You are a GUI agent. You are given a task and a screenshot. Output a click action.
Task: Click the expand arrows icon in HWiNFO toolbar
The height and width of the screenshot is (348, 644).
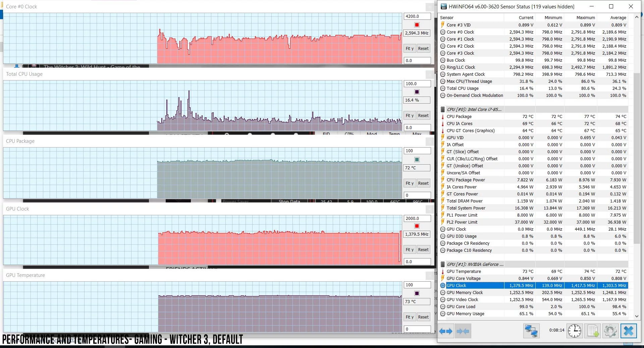(446, 331)
